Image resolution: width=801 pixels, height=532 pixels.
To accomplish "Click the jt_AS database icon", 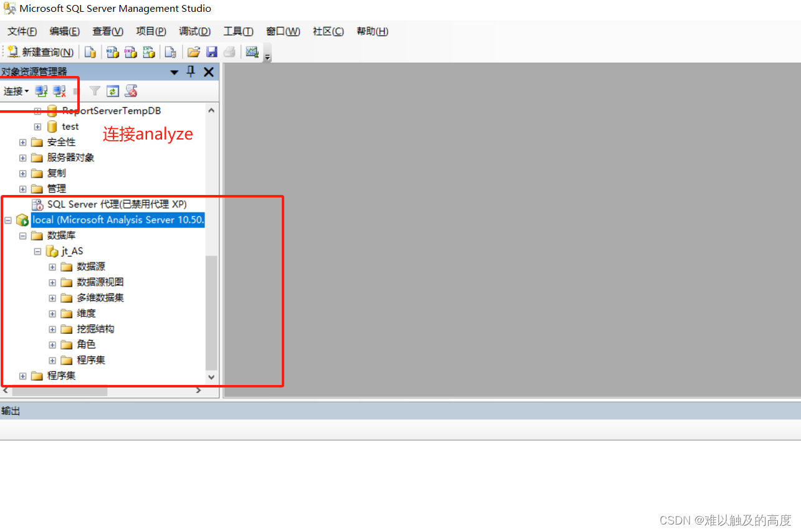I will tap(52, 251).
